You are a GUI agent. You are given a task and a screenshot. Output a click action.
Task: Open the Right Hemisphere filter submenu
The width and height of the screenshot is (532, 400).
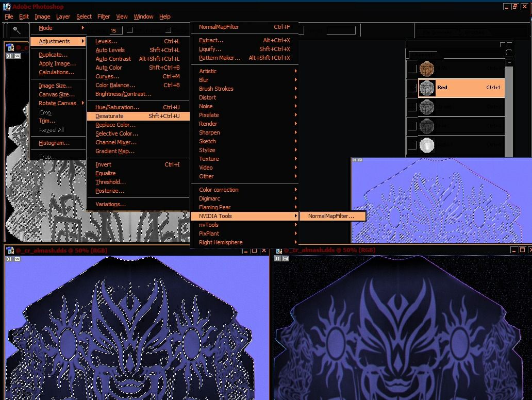click(x=244, y=242)
